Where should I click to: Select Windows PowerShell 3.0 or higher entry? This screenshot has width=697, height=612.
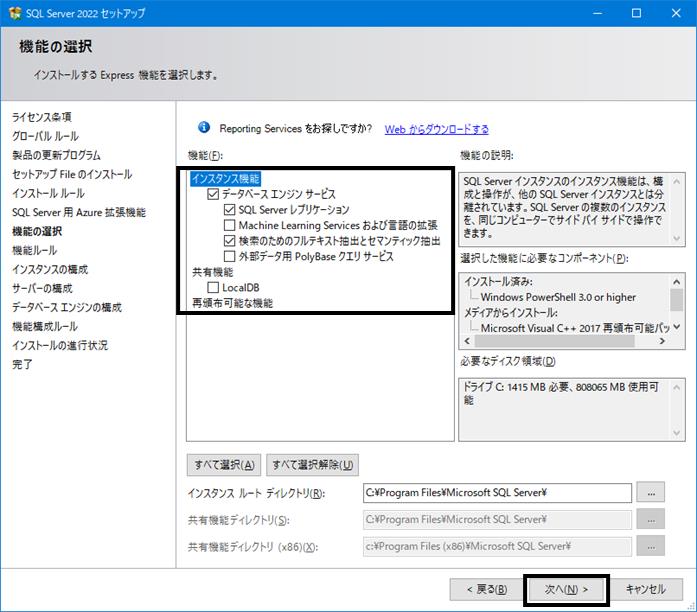pyautogui.click(x=558, y=297)
